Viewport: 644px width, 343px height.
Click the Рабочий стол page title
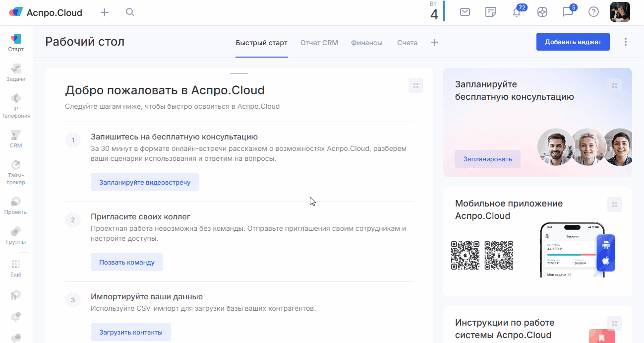(85, 42)
